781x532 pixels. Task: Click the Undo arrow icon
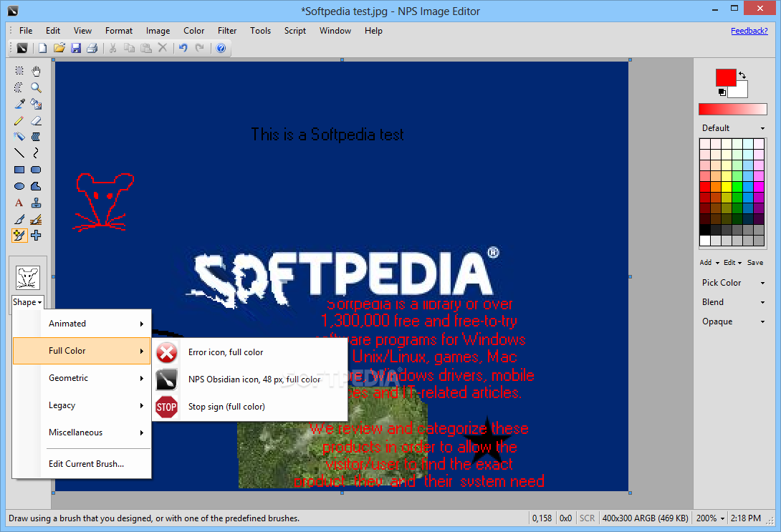(183, 48)
